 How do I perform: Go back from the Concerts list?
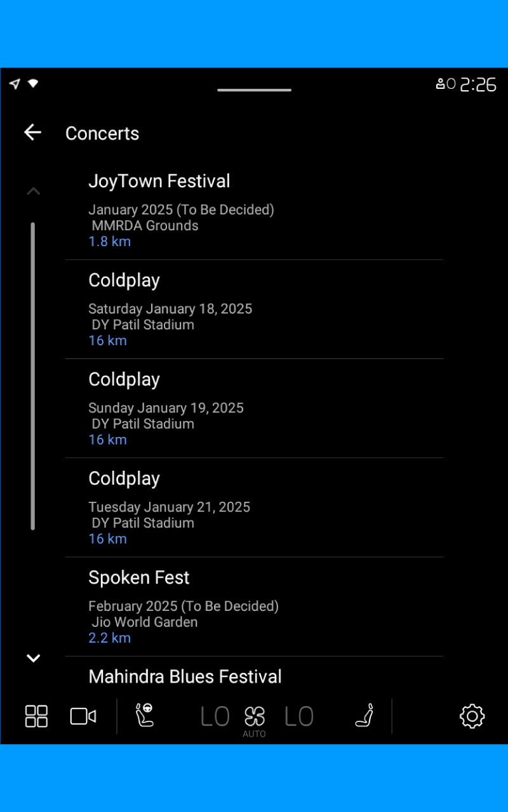coord(32,133)
